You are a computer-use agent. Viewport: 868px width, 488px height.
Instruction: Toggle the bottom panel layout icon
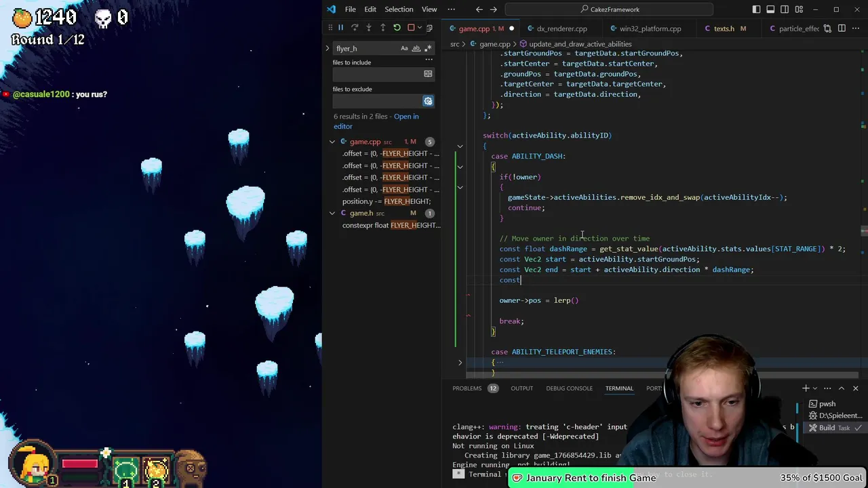(770, 9)
